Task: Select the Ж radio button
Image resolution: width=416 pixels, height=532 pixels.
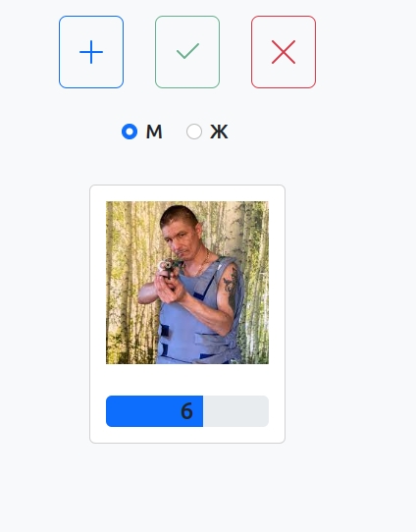Action: point(194,132)
